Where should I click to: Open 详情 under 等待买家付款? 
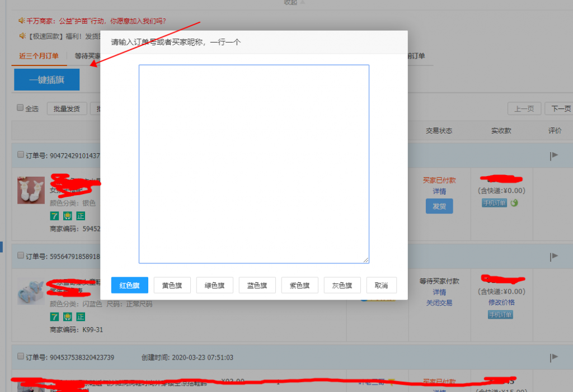[x=439, y=292]
